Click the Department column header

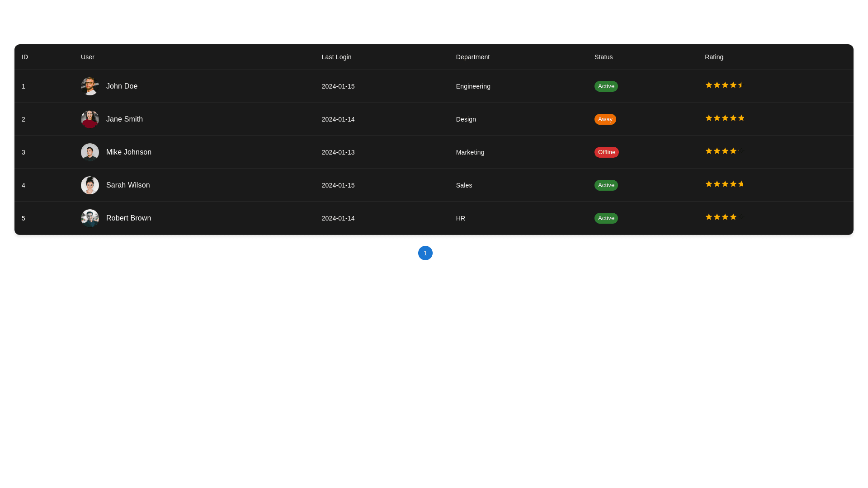472,57
